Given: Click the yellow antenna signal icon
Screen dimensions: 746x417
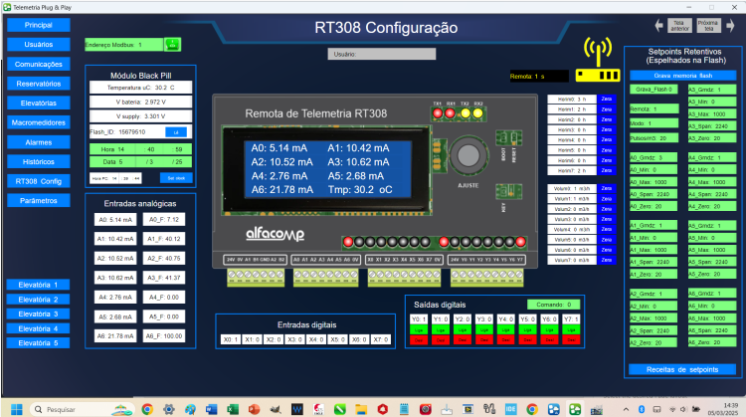Looking at the screenshot, I should [x=598, y=60].
